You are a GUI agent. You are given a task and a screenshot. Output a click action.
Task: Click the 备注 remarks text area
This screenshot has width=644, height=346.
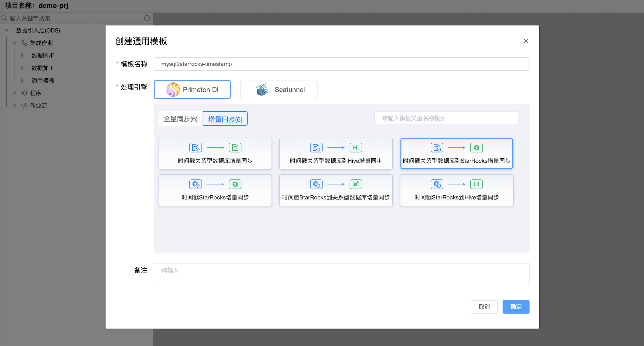pyautogui.click(x=341, y=274)
